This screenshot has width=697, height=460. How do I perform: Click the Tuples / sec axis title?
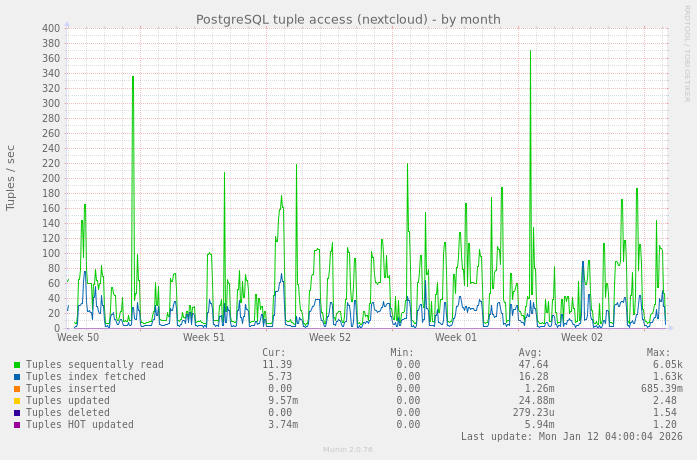click(10, 178)
